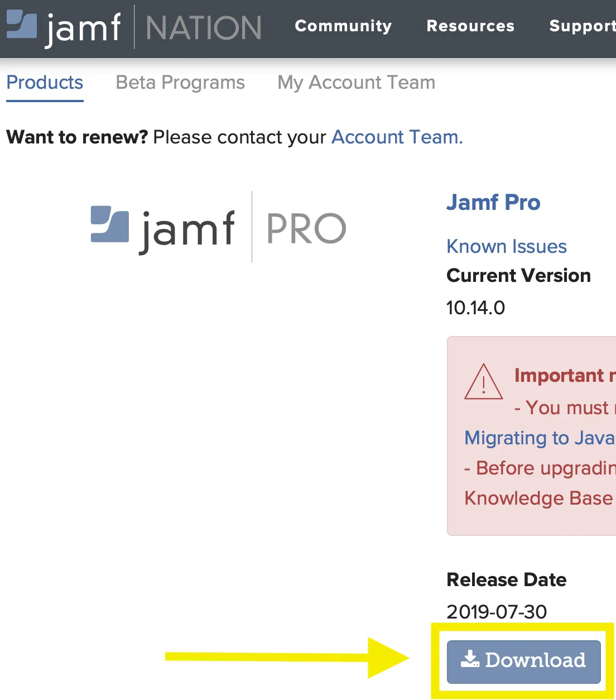Switch to the Beta Programs tab

(x=180, y=83)
